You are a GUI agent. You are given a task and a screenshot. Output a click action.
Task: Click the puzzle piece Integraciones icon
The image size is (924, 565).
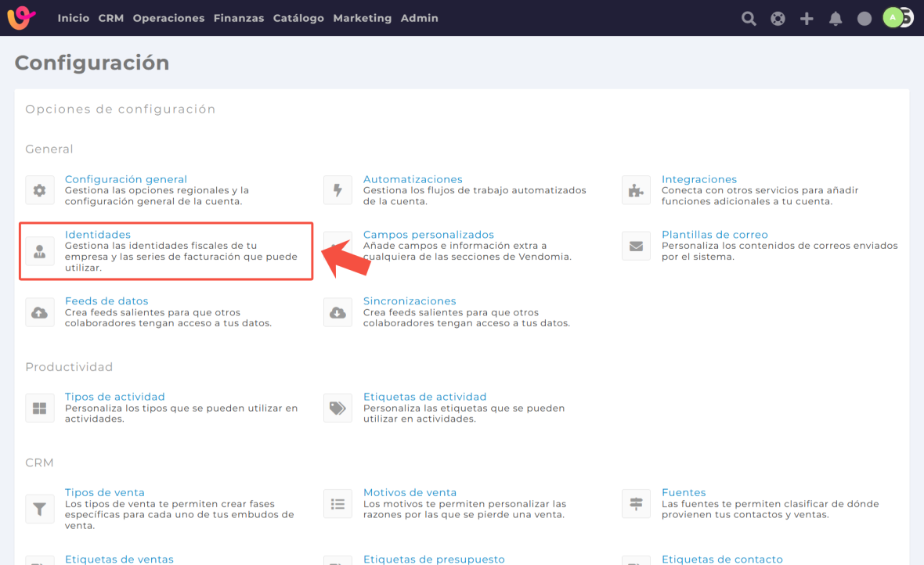pyautogui.click(x=636, y=190)
